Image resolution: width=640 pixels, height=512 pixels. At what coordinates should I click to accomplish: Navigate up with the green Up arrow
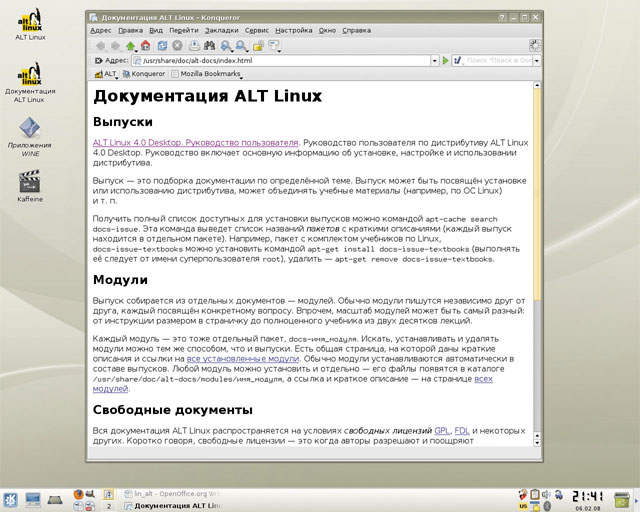130,46
